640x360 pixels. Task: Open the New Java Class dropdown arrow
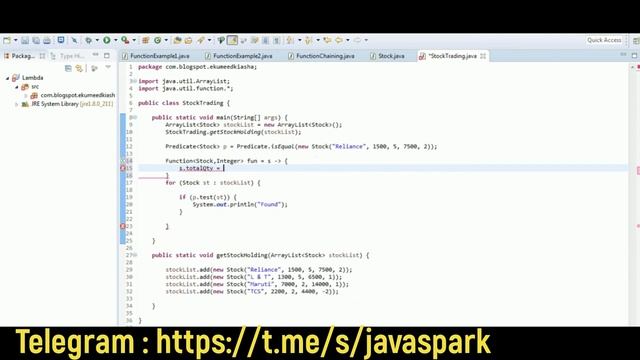166,40
